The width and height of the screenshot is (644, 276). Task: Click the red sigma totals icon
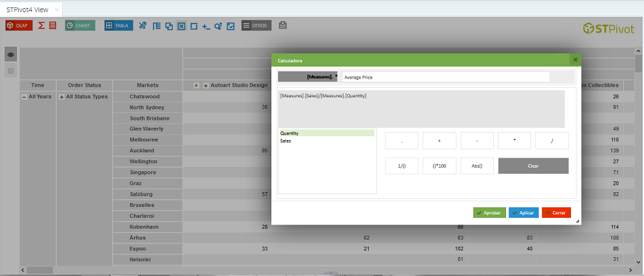click(x=41, y=26)
